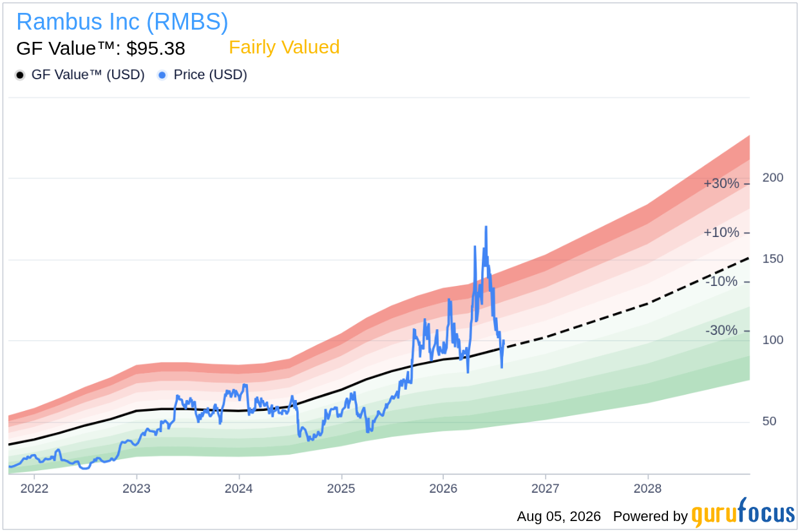Click the -30% band label

coord(721,330)
